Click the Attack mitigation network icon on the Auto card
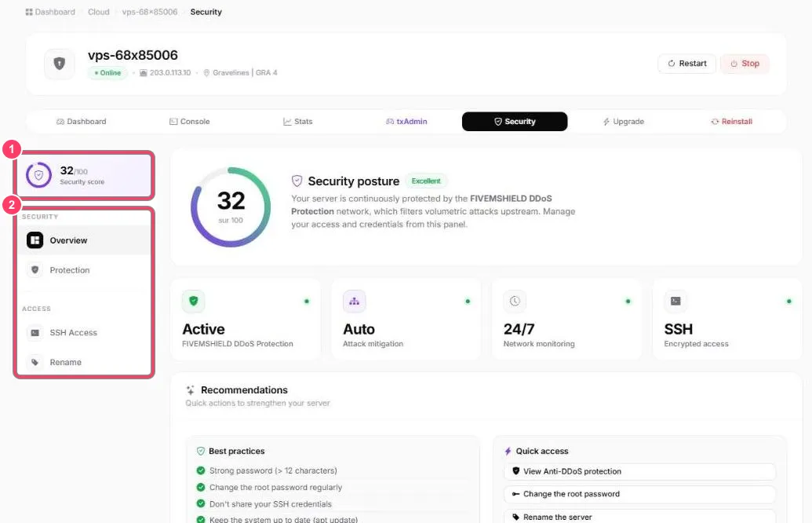 coord(354,301)
